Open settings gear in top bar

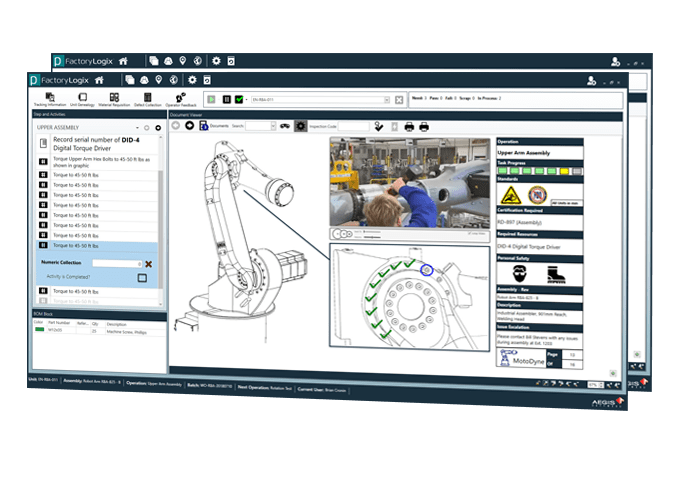192,79
